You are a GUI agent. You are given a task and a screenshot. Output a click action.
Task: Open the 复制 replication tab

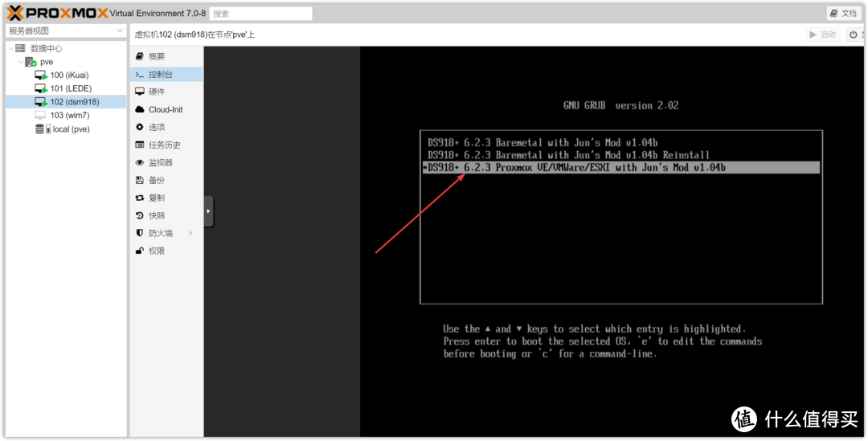[166, 198]
